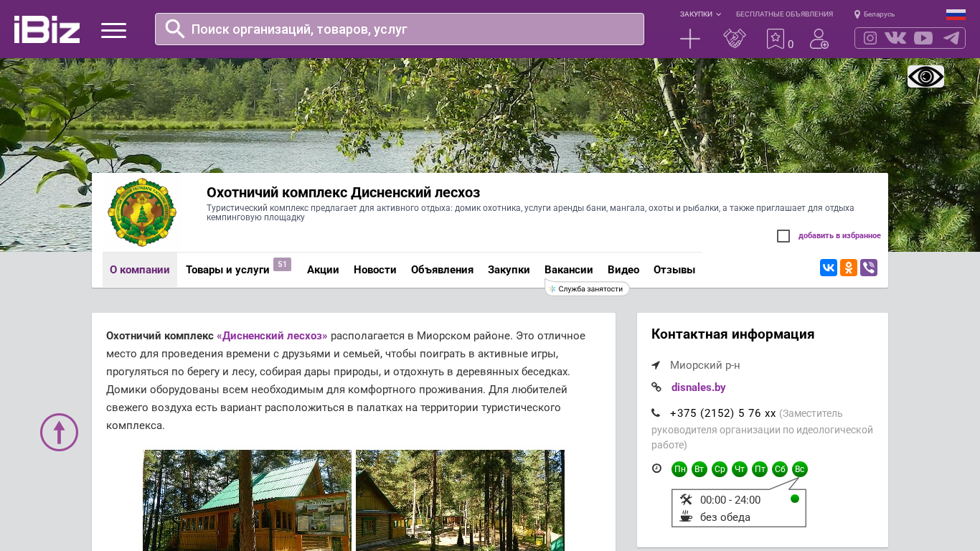Viewport: 980px width, 551px height.
Task: Open the forest cabin photo on the right
Action: 460,500
